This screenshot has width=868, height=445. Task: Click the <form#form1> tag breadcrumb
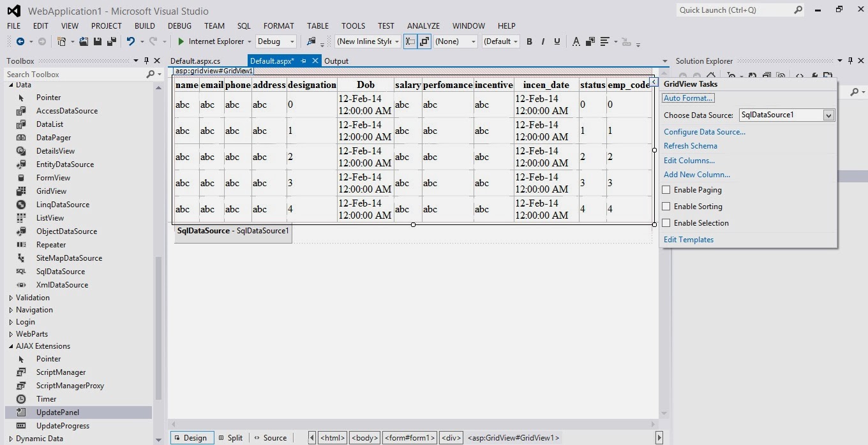point(410,438)
